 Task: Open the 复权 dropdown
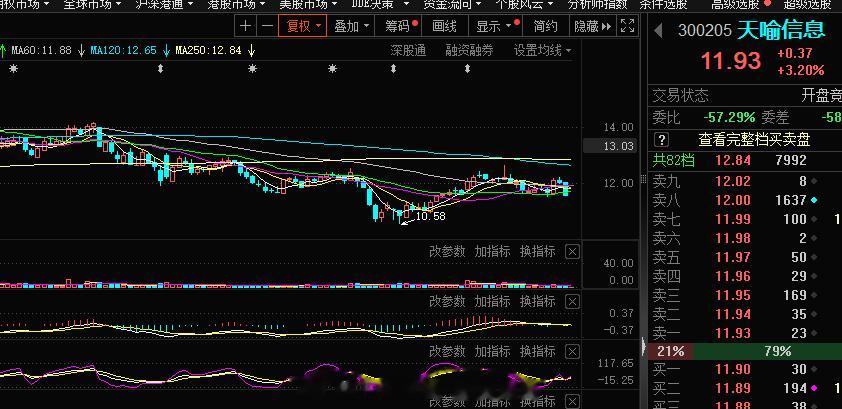tap(302, 26)
